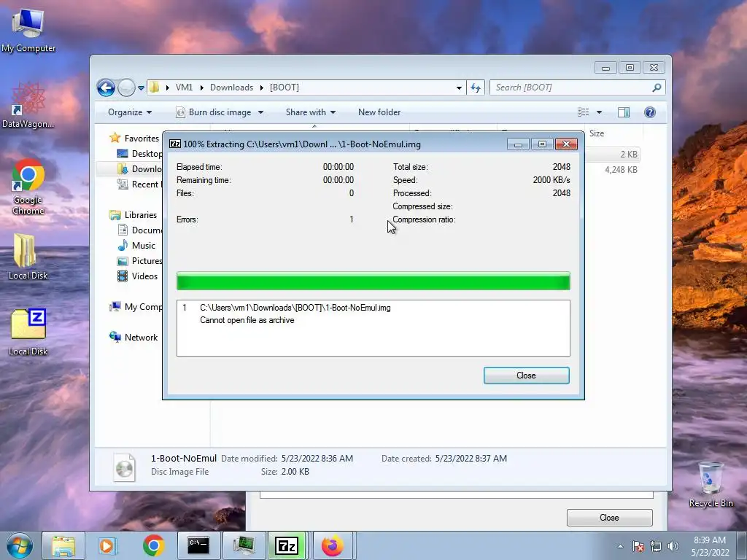Click the Action Center flag tray icon
The image size is (747, 560).
(638, 546)
